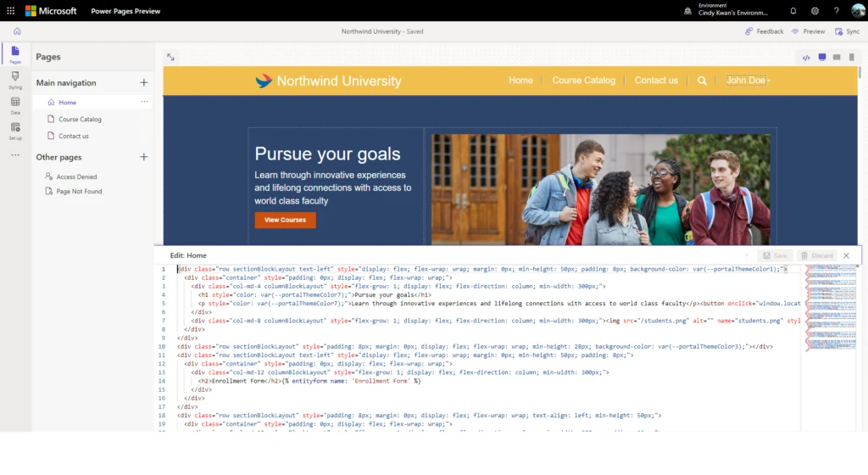Click Contact us in site header

click(x=656, y=81)
